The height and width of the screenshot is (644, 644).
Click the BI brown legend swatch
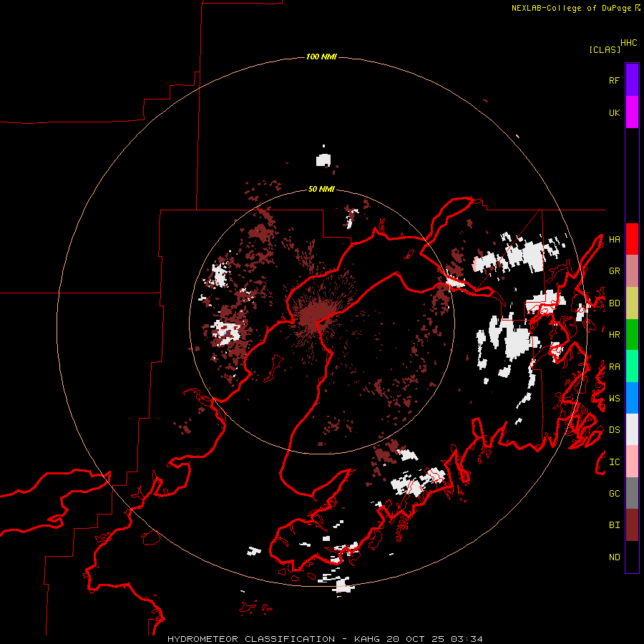tap(632, 525)
